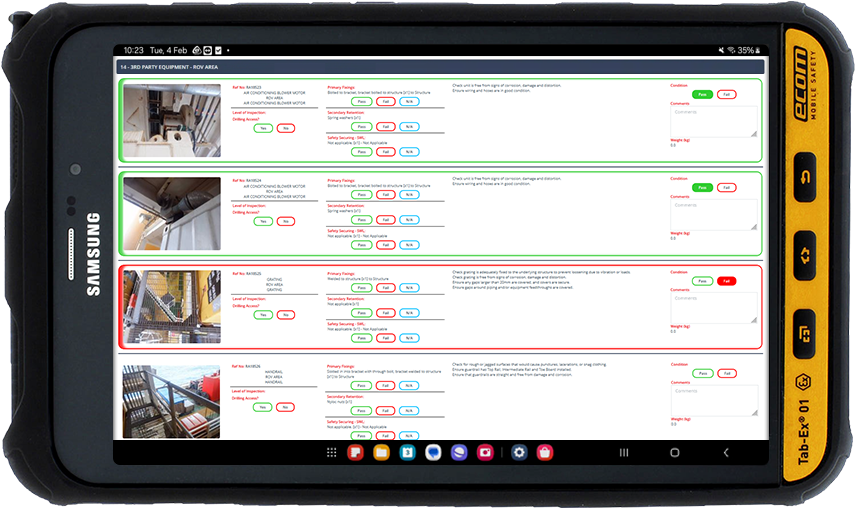Select green Condition Pass for RA10523
Image resolution: width=856 pixels, height=510 pixels.
[703, 94]
